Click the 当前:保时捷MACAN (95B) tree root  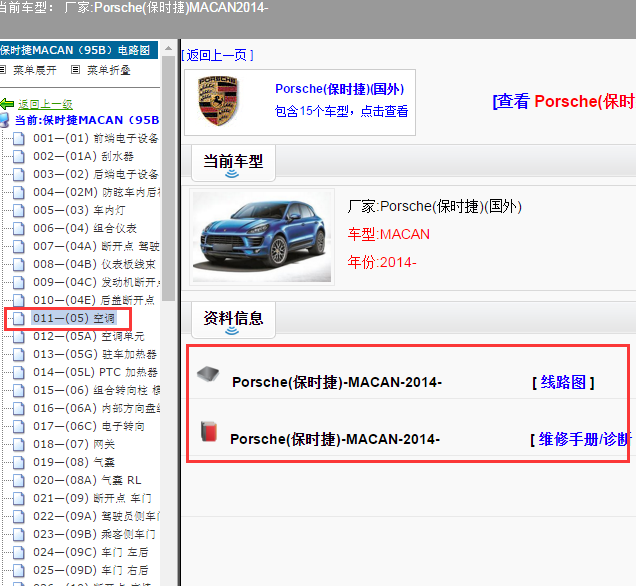[87, 120]
